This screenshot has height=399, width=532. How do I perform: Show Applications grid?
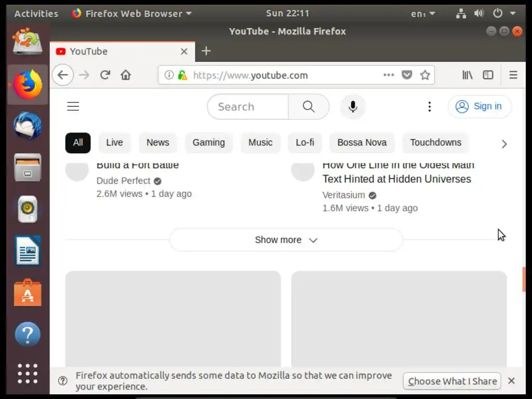28,374
